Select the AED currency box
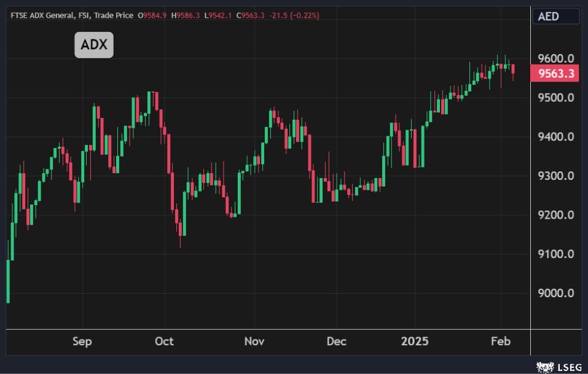588x374 pixels. pyautogui.click(x=556, y=17)
